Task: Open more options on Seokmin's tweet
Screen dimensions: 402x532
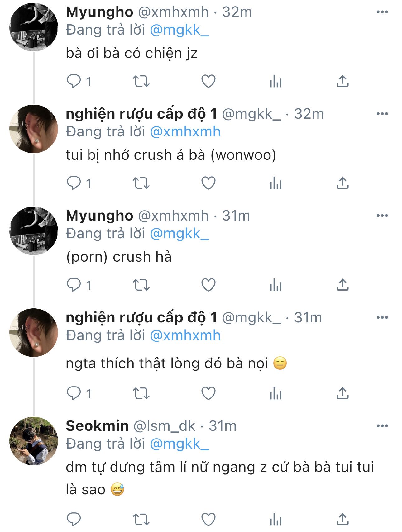Action: tap(382, 426)
